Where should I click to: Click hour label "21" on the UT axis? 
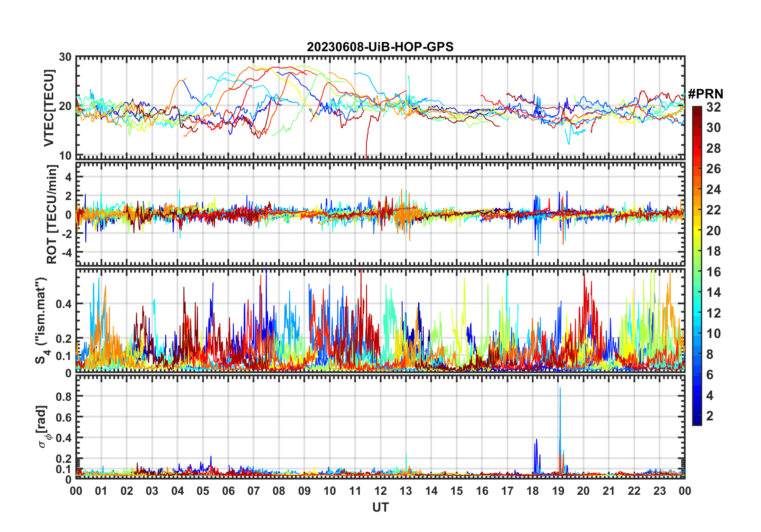[x=609, y=491]
